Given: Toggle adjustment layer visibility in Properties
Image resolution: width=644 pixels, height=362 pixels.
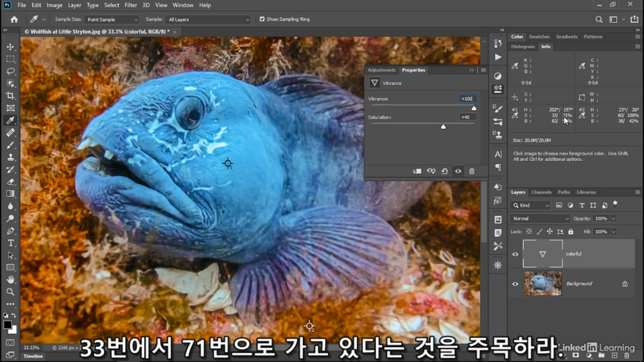Looking at the screenshot, I should pyautogui.click(x=458, y=171).
